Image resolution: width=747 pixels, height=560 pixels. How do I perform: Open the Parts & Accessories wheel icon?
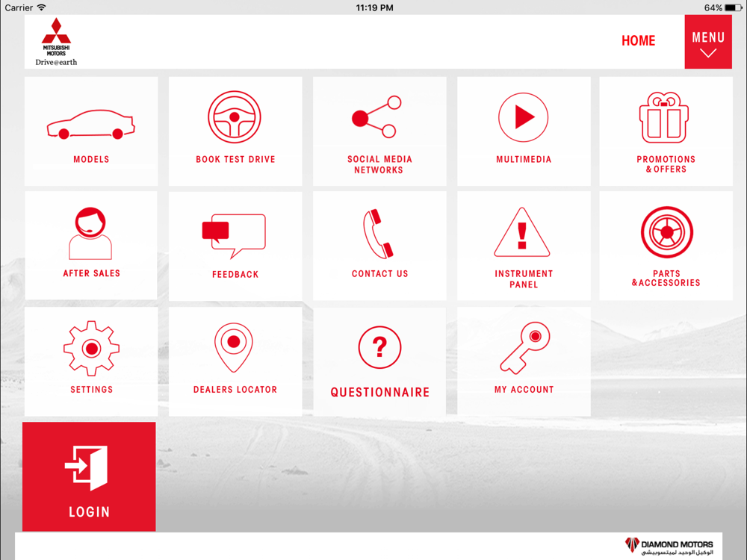[x=666, y=232]
